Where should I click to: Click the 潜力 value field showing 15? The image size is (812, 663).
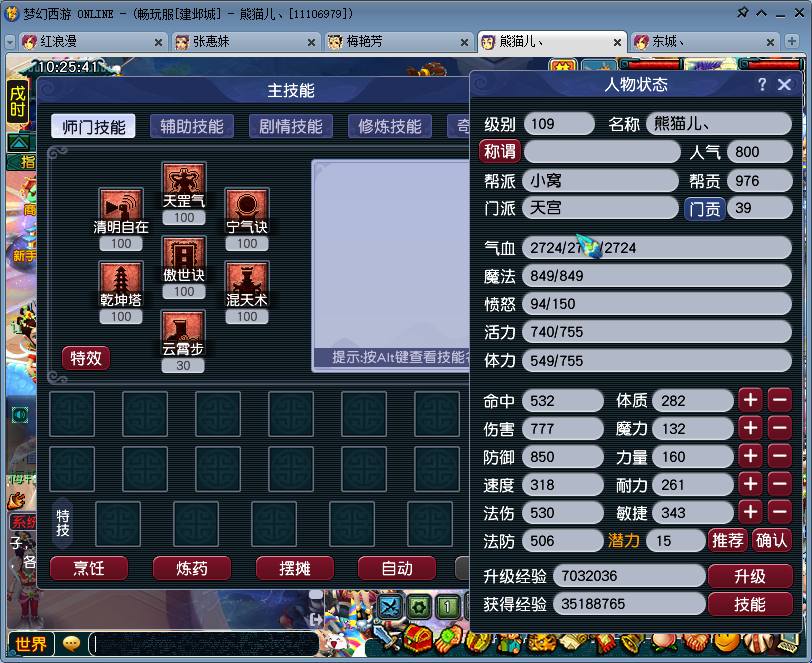coord(676,541)
